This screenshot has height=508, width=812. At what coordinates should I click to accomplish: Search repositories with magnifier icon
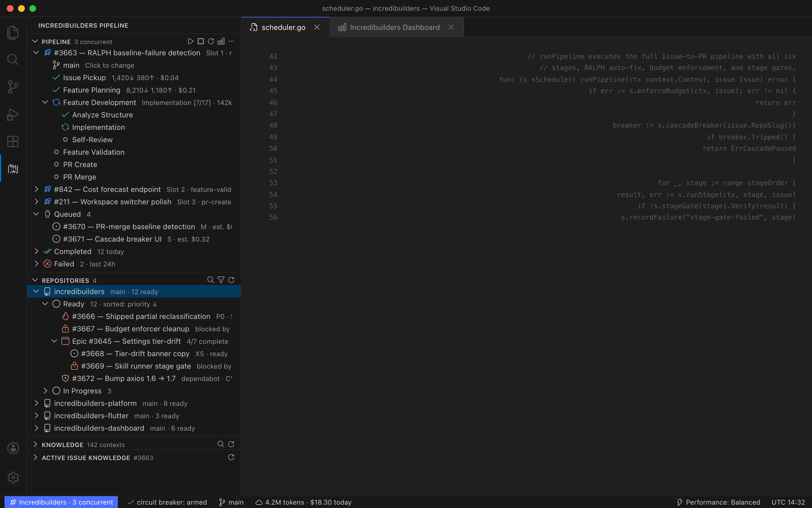click(211, 280)
